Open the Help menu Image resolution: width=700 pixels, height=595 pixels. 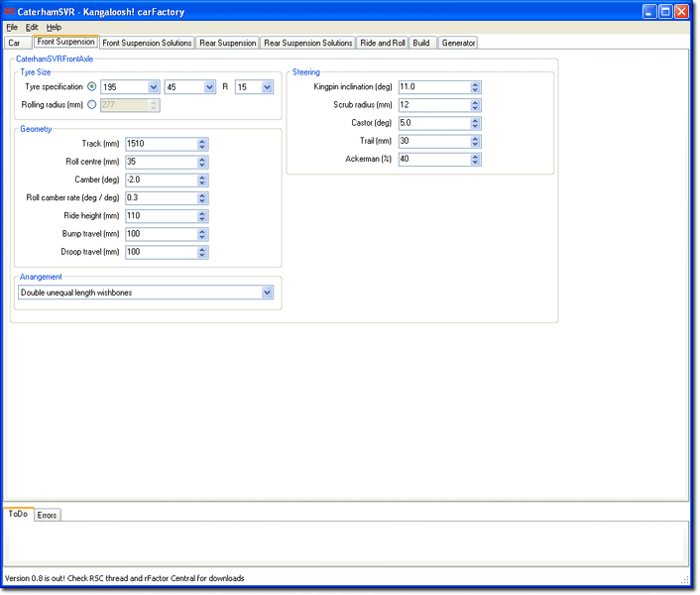(x=54, y=27)
